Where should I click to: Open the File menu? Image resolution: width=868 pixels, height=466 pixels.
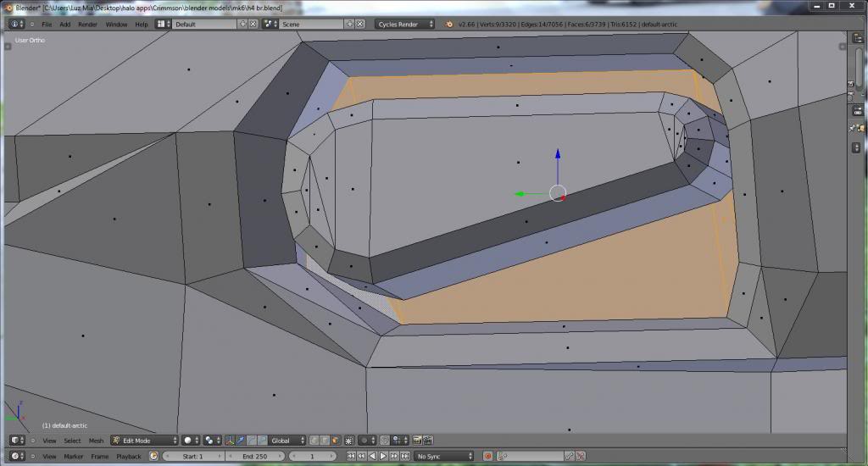47,25
